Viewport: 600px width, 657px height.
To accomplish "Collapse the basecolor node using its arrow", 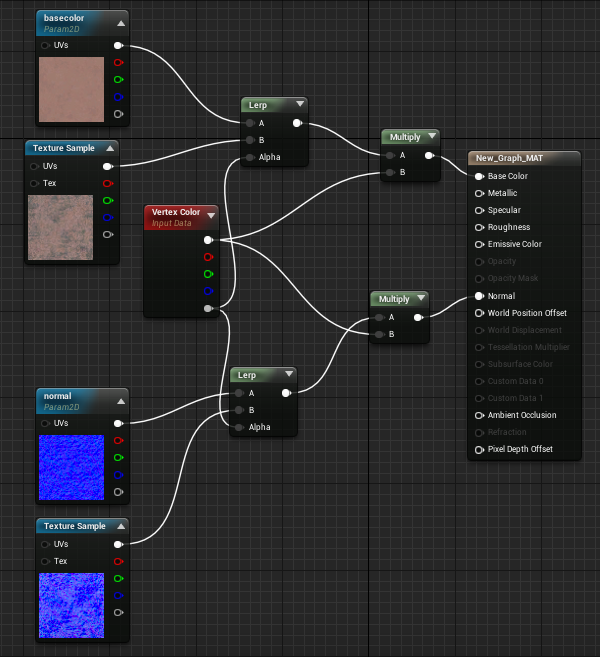I will pyautogui.click(x=121, y=22).
